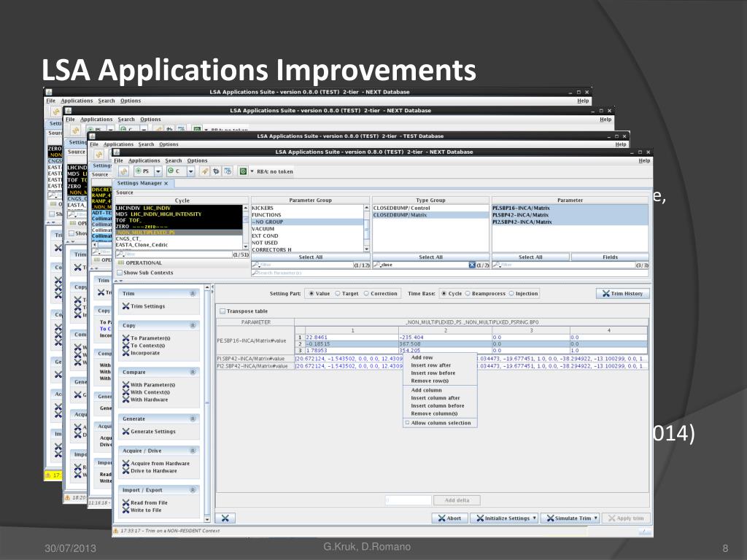This screenshot has width=747, height=560.
Task: Click the green RBA login icon
Action: click(x=243, y=171)
